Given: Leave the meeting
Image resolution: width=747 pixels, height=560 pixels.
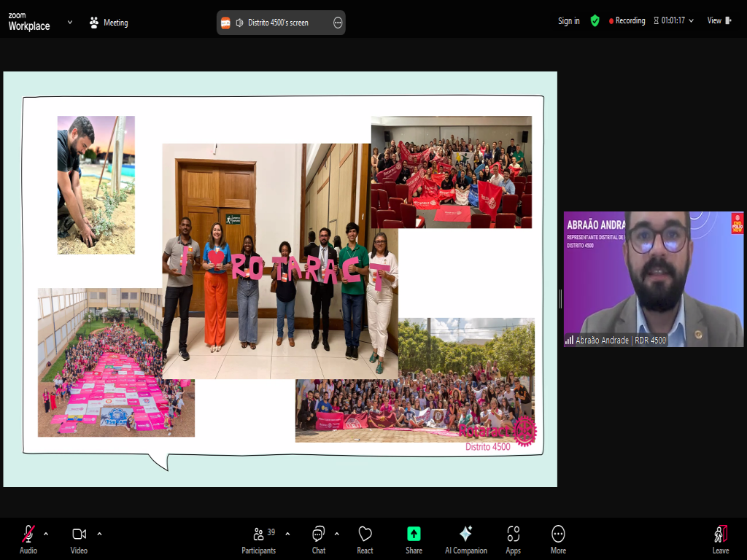Looking at the screenshot, I should (x=720, y=538).
